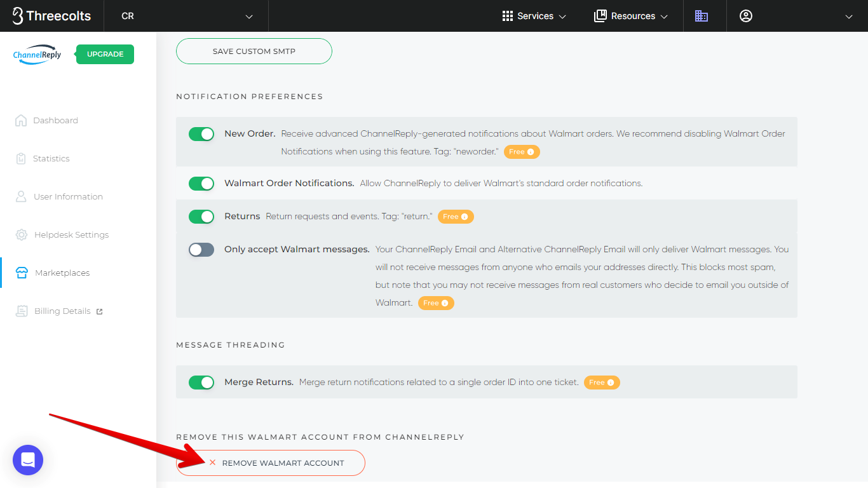Click the Billing Details receipt icon
868x488 pixels.
click(22, 311)
